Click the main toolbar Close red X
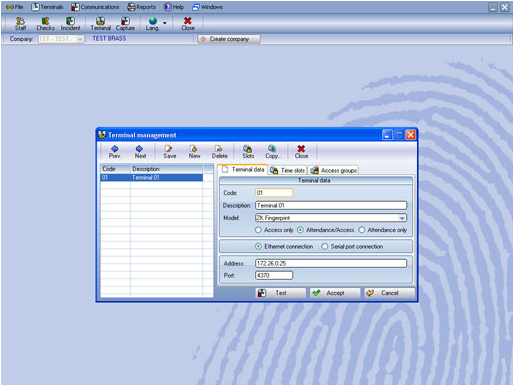The height and width of the screenshot is (387, 514). point(188,24)
